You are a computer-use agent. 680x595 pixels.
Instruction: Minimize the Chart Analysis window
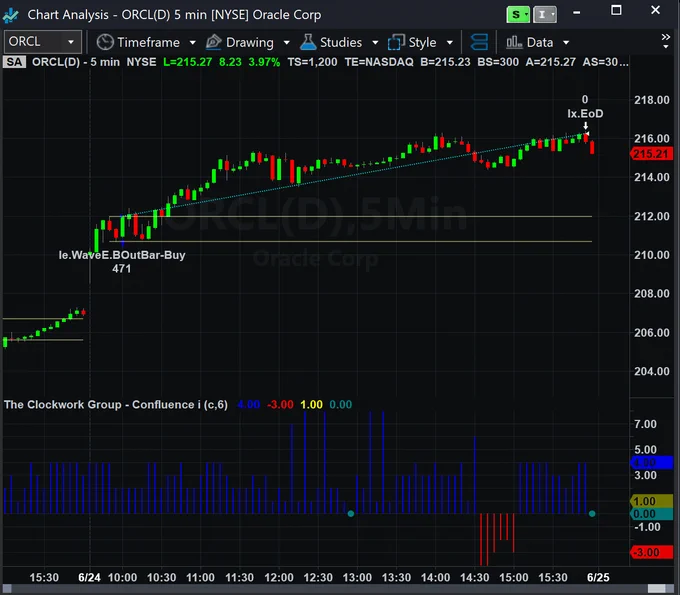click(x=576, y=13)
